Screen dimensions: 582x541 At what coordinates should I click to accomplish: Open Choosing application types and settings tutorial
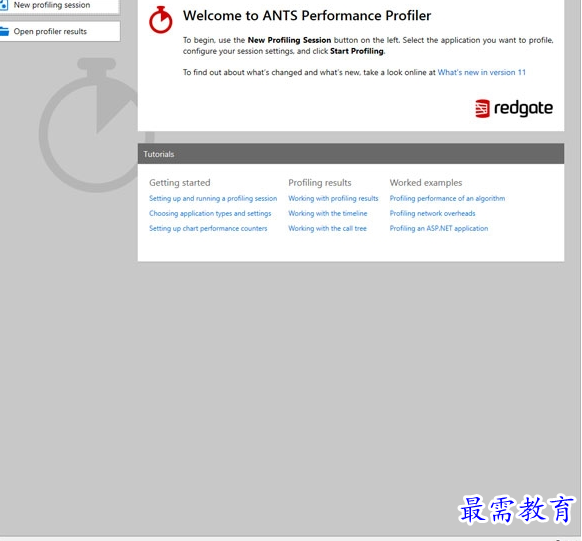pos(210,213)
